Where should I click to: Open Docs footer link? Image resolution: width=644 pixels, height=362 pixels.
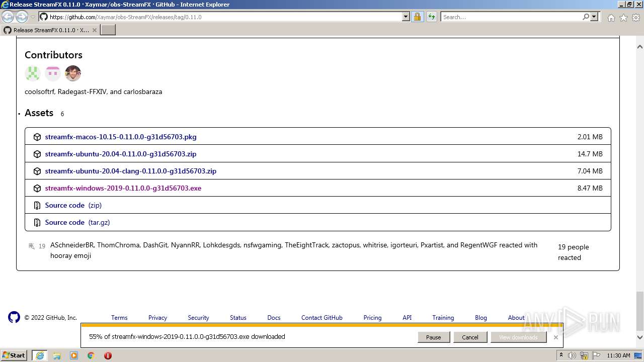tap(274, 318)
